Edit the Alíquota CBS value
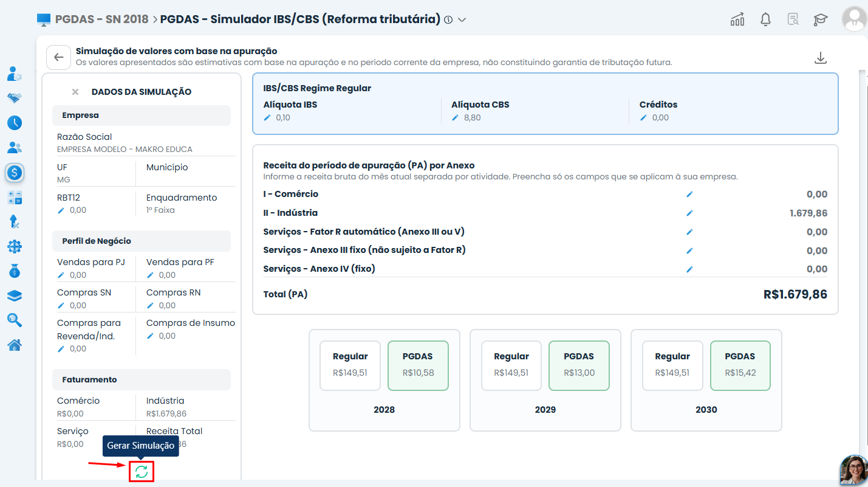 [455, 117]
